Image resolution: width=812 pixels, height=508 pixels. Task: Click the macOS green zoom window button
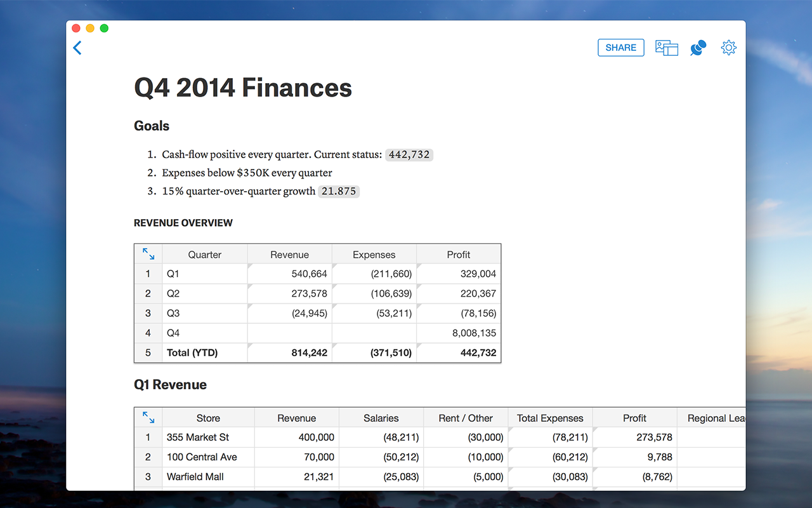pyautogui.click(x=104, y=28)
